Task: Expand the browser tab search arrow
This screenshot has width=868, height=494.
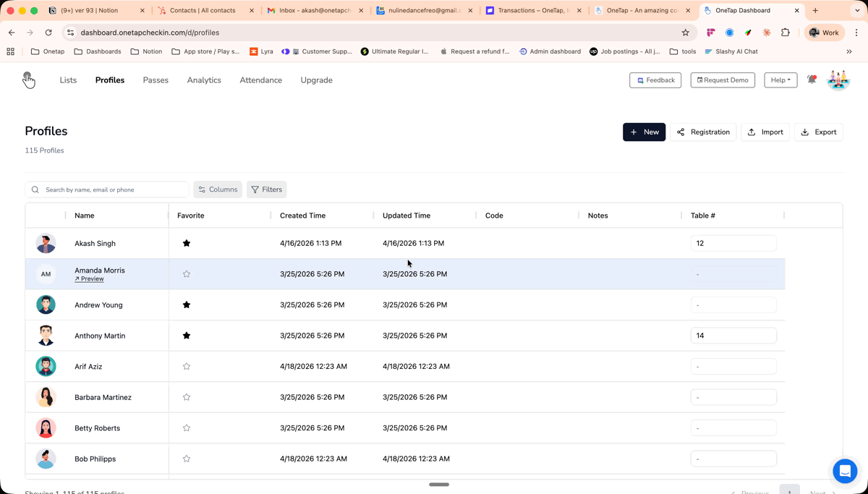Action: click(857, 11)
